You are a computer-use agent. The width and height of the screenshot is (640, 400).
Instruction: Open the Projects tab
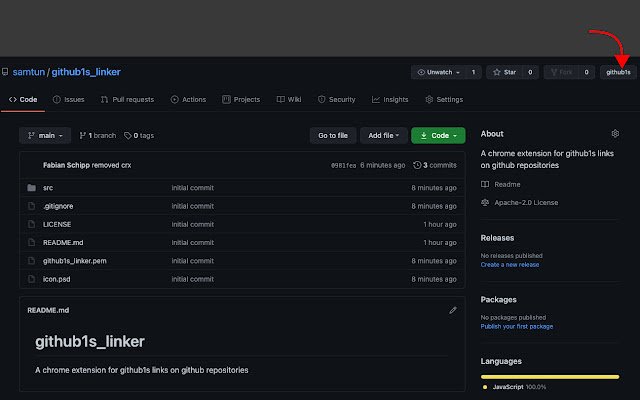(241, 100)
